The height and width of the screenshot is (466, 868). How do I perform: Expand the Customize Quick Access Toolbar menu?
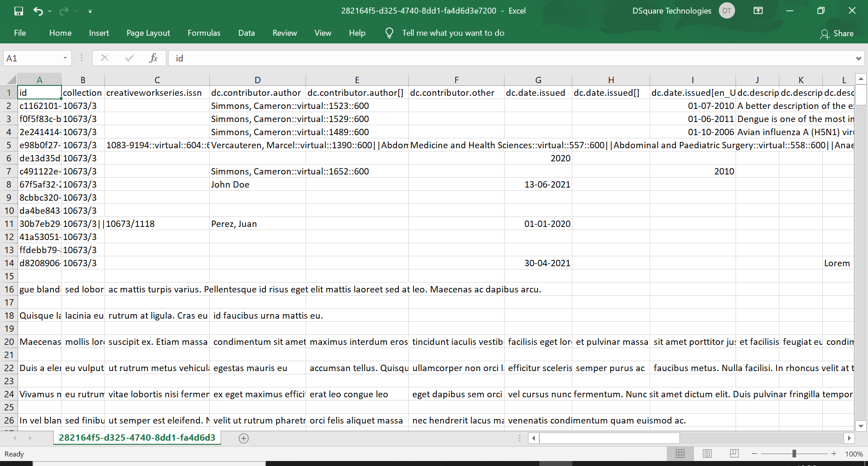point(90,11)
